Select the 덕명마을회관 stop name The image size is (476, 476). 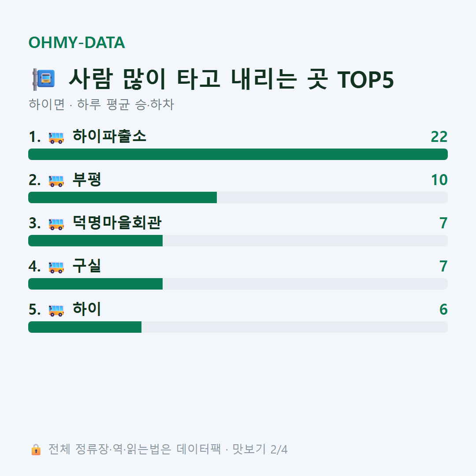point(117,223)
